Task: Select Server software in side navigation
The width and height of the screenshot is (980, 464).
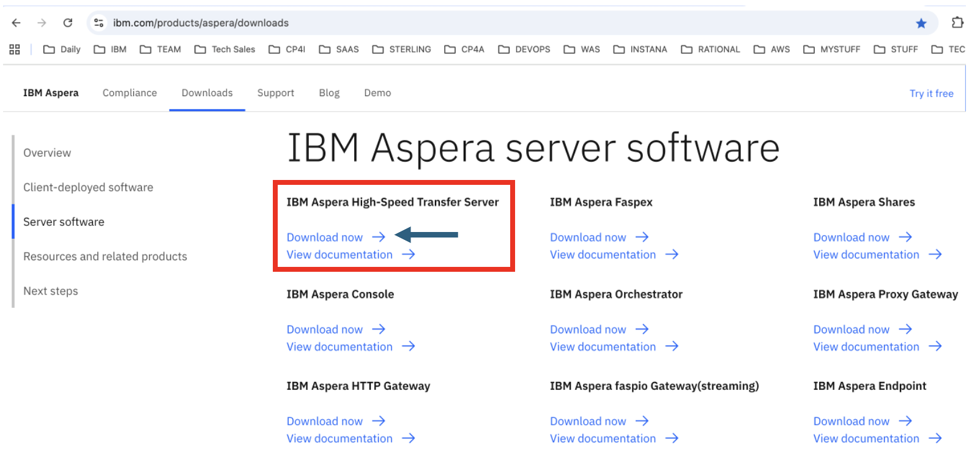Action: coord(64,222)
